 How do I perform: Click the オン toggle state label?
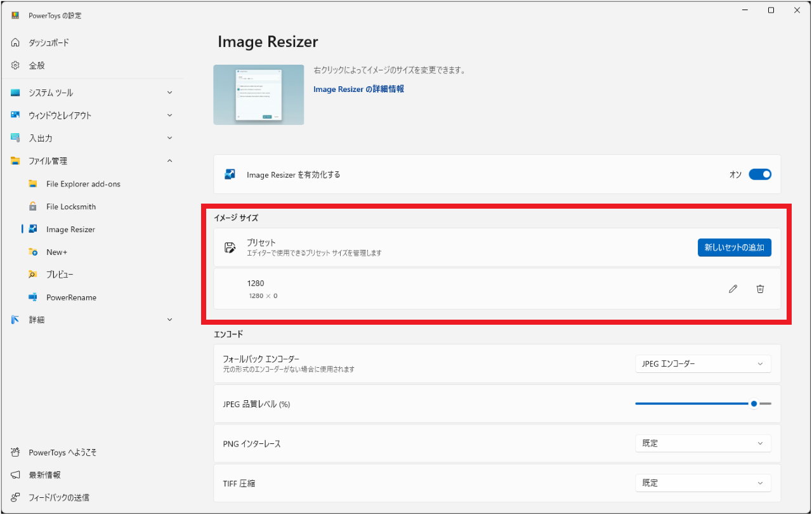[x=735, y=174]
